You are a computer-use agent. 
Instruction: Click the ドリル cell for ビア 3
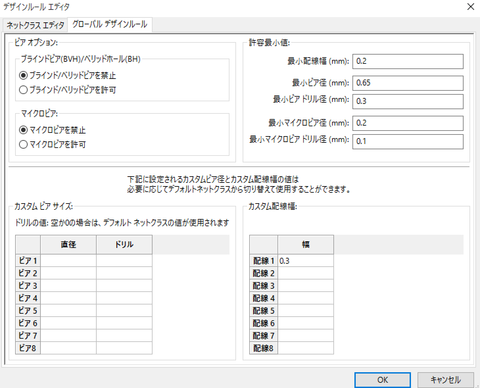pyautogui.click(x=124, y=286)
